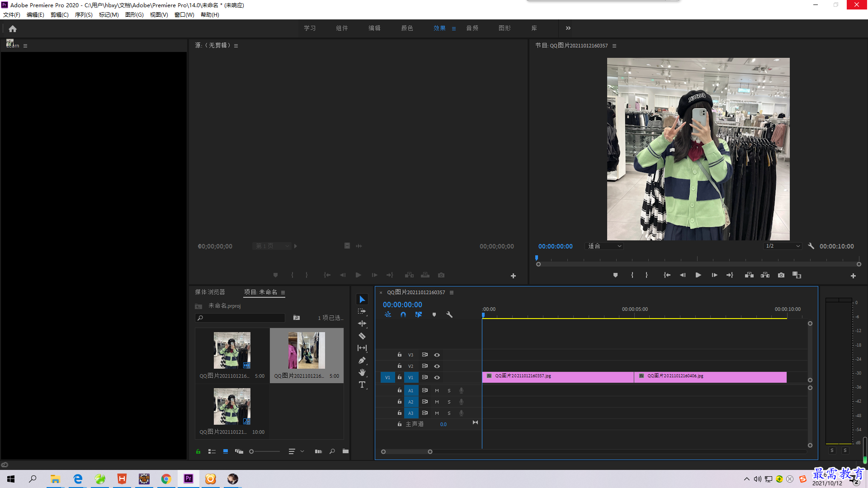Screen dimensions: 868x488
Task: Open 序列(S) menu
Action: [84, 15]
